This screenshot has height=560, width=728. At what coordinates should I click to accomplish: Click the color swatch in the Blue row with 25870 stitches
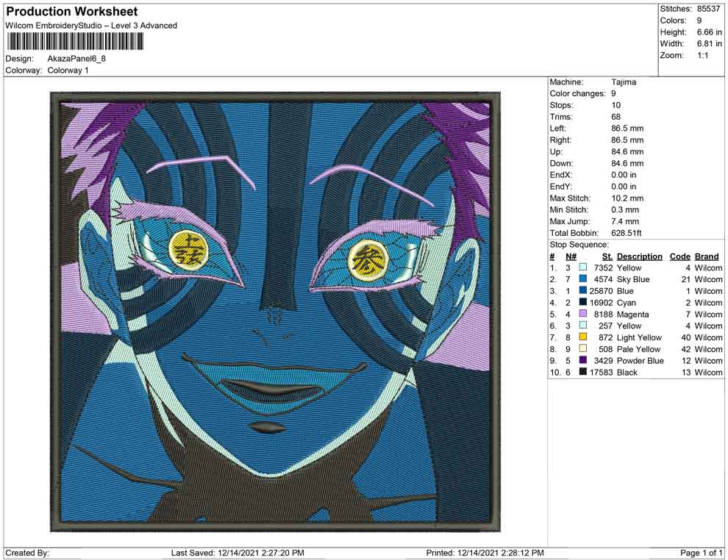click(582, 290)
